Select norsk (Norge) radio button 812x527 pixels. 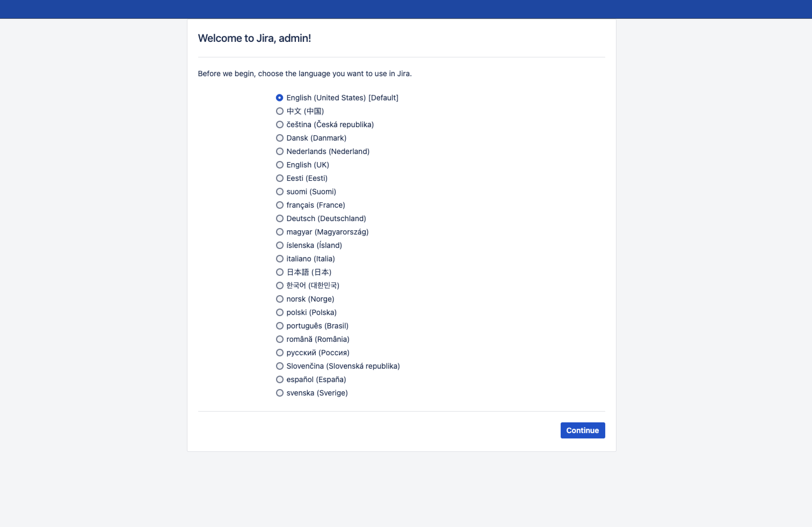pos(280,299)
